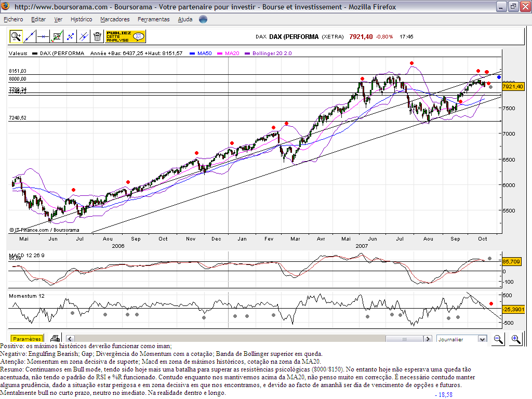Screen dimensions: 532x399
Task: Click the 8000,00 level label
Action: click(x=18, y=79)
